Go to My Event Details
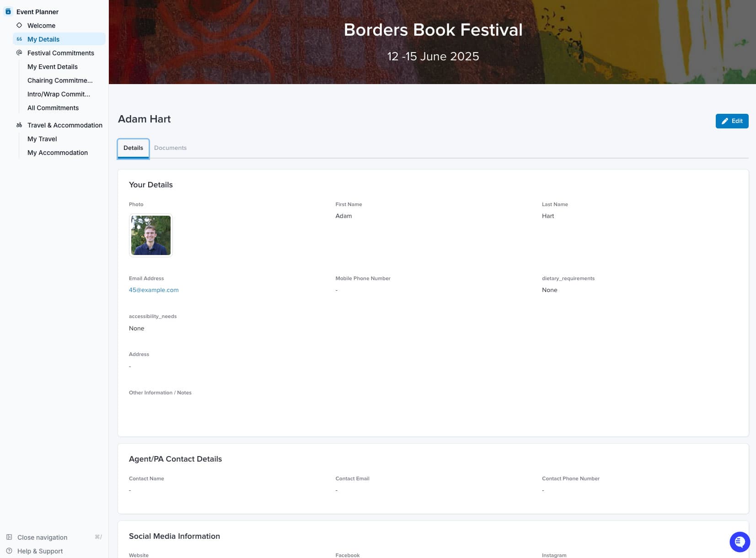Image resolution: width=756 pixels, height=558 pixels. click(x=53, y=67)
